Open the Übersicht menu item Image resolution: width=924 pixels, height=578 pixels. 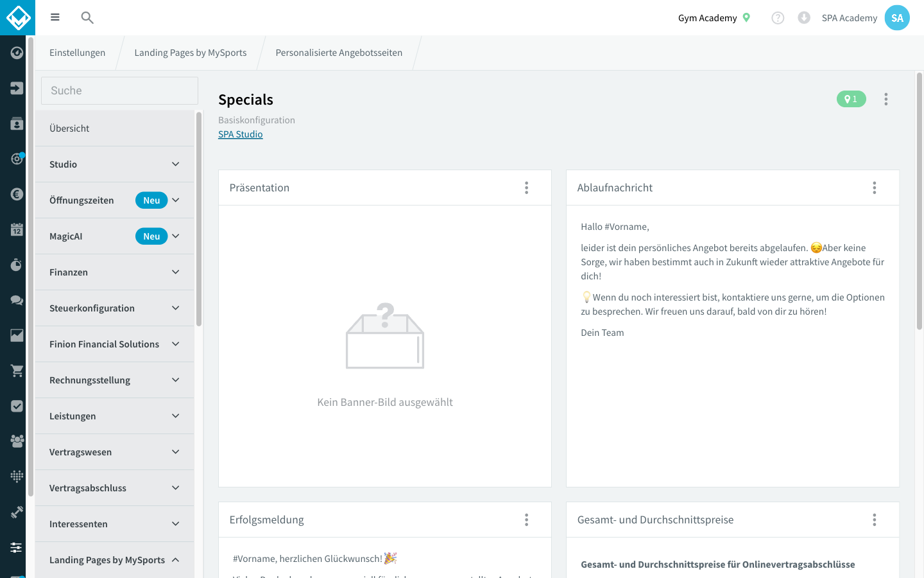[x=115, y=128]
